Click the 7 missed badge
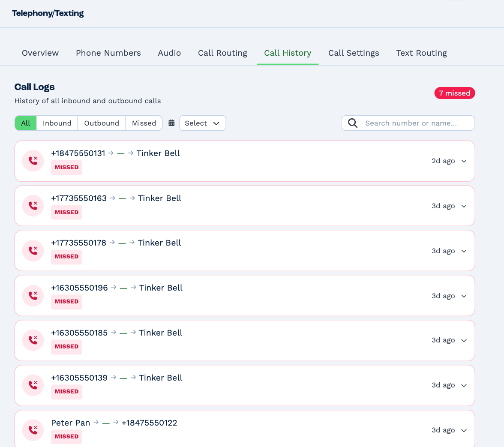 click(454, 93)
